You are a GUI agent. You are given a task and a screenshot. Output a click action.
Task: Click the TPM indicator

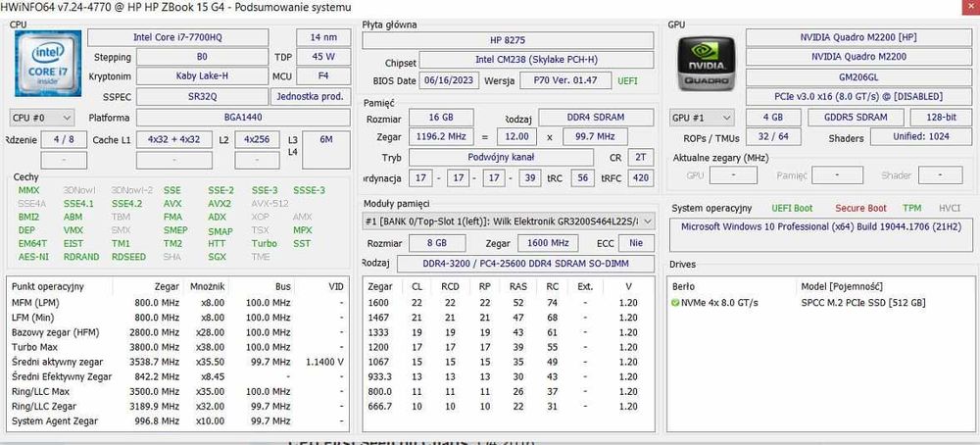click(x=911, y=208)
